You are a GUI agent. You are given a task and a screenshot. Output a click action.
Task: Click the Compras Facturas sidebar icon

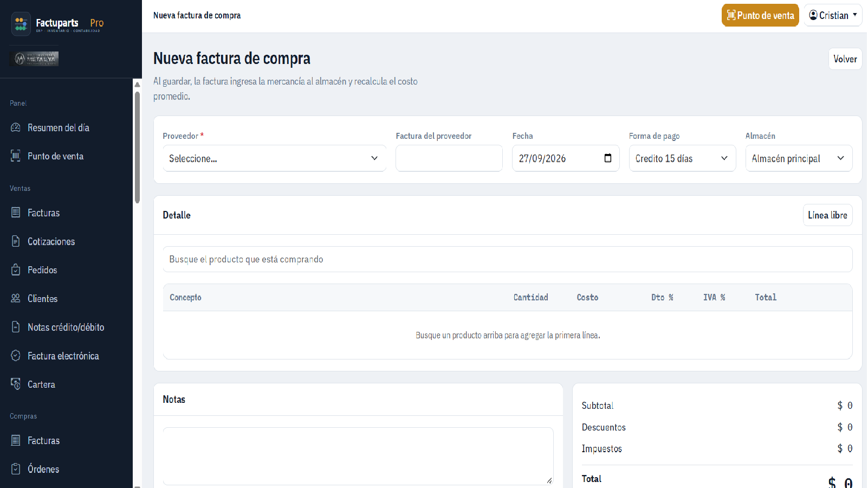tap(16, 440)
